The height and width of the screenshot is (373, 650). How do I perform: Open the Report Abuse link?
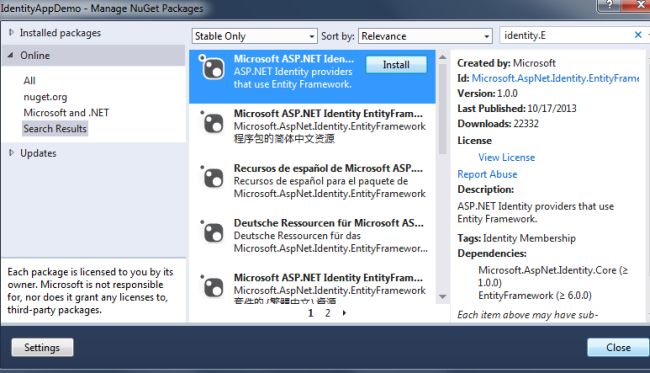pyautogui.click(x=487, y=174)
